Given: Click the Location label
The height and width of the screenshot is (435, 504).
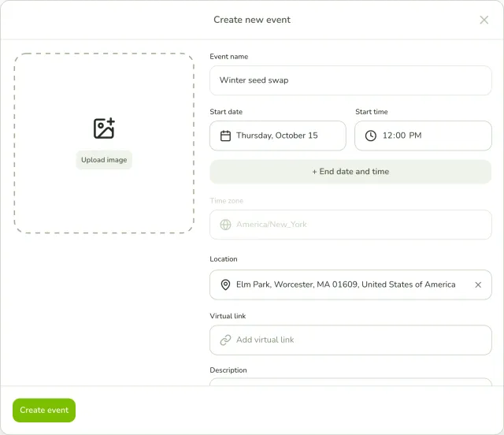Looking at the screenshot, I should pyautogui.click(x=224, y=259).
